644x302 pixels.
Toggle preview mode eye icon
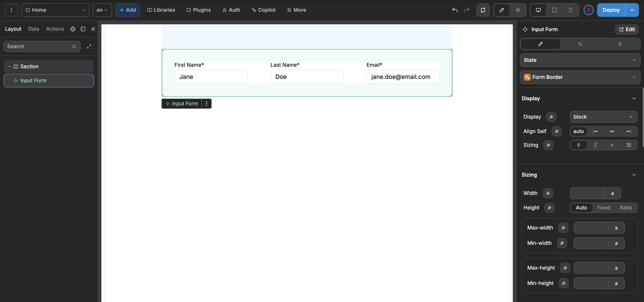[518, 10]
